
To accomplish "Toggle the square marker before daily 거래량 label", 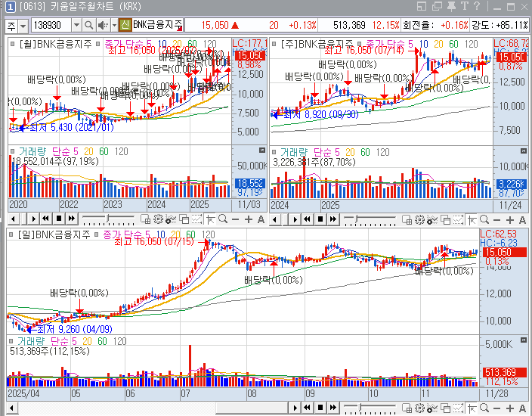I will tap(11, 341).
